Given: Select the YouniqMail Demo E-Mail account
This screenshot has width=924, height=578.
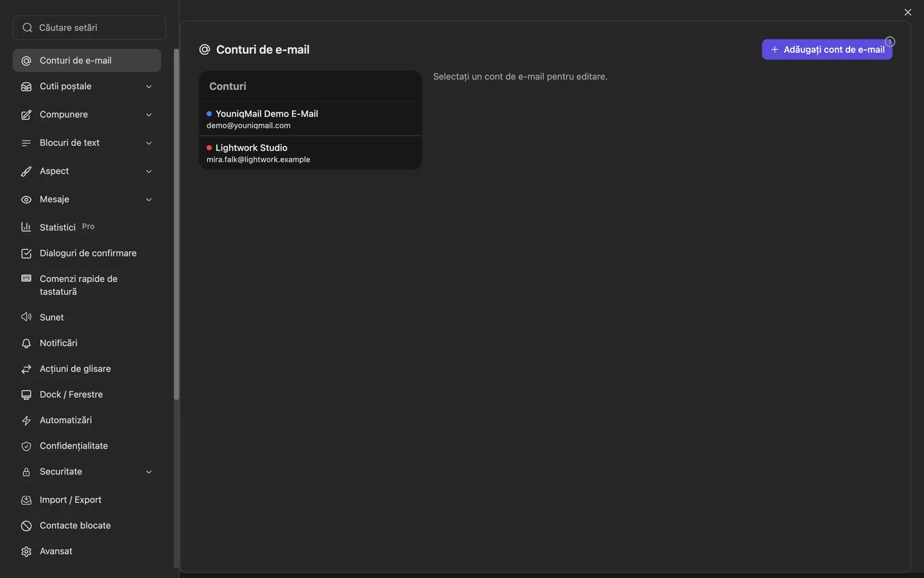Looking at the screenshot, I should point(311,119).
